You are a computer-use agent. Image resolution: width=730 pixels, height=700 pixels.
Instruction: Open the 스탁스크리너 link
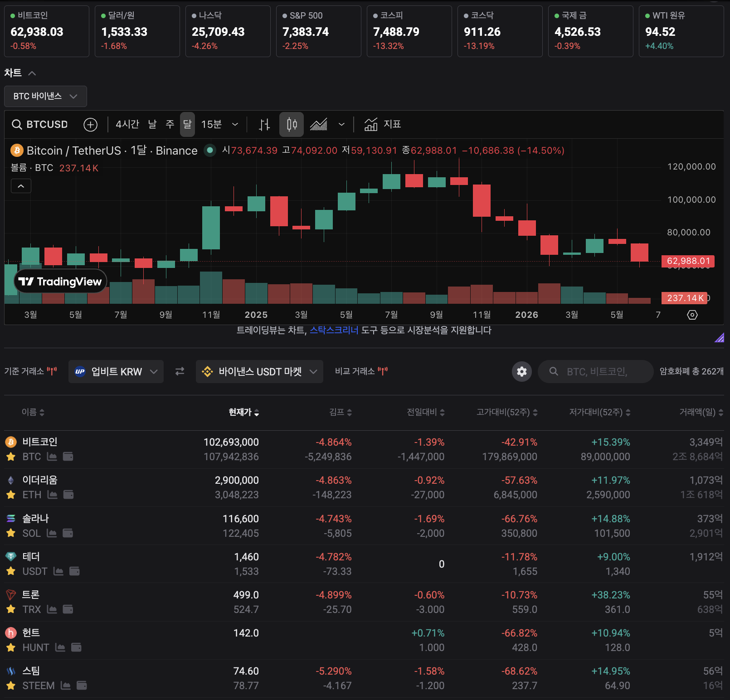(334, 330)
